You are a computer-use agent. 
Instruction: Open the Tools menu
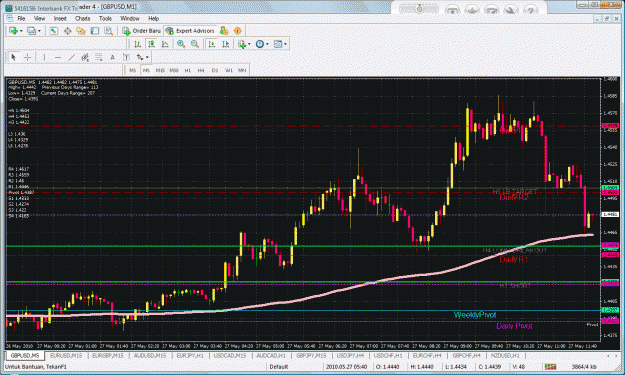point(105,18)
